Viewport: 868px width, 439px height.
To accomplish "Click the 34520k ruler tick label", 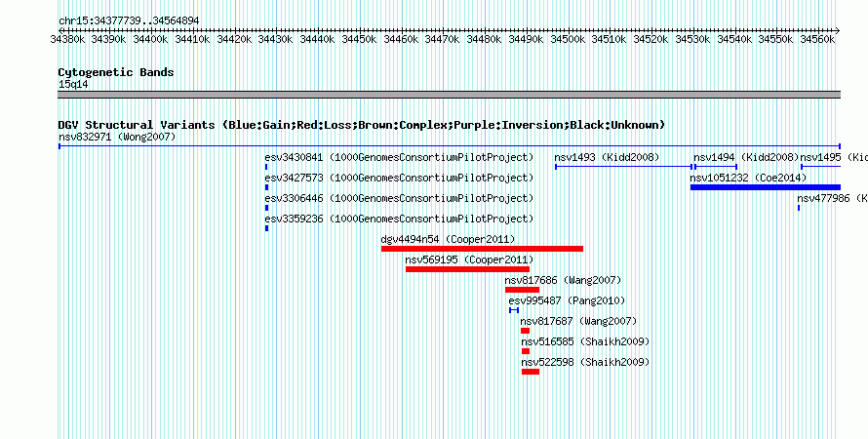I will click(651, 40).
